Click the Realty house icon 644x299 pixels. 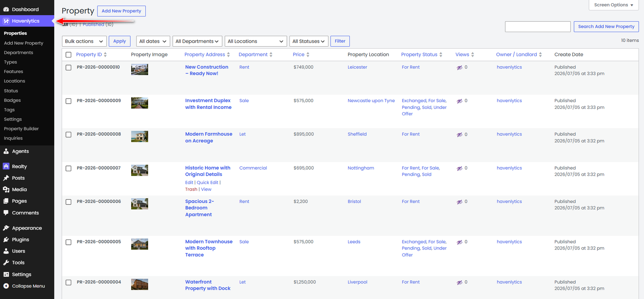6,166
